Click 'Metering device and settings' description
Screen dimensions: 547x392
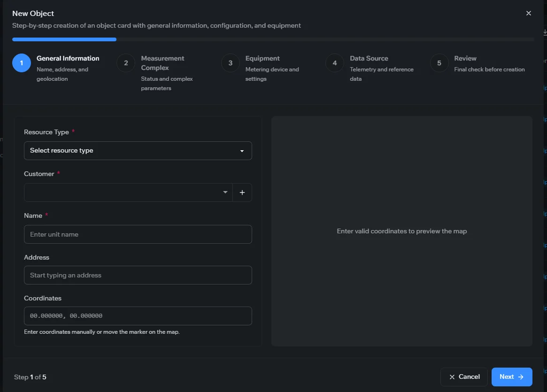point(272,74)
